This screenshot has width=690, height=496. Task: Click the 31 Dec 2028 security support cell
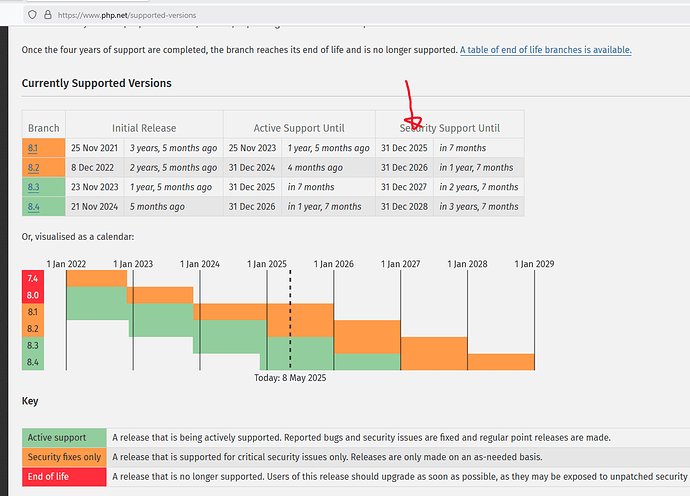pos(404,206)
